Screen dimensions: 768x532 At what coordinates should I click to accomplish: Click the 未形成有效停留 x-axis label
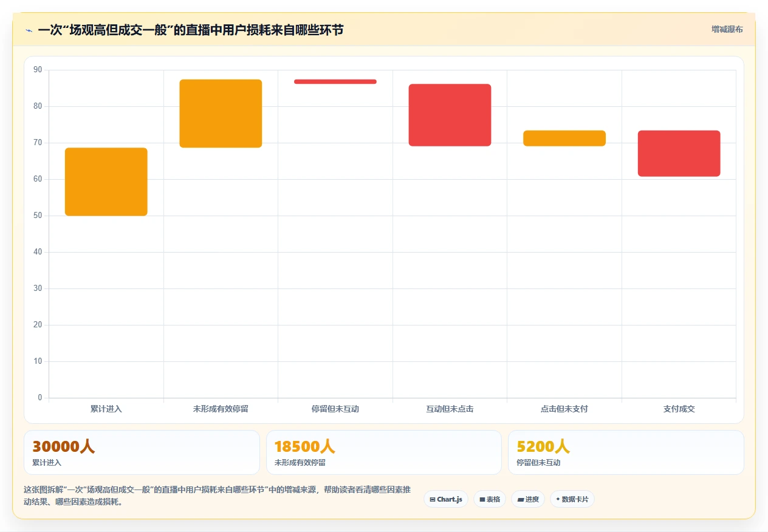coord(221,409)
